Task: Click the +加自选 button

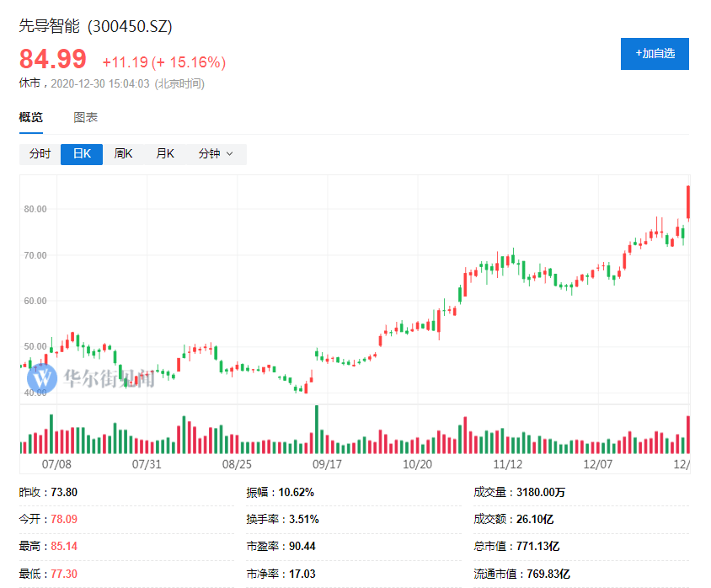Action: [655, 54]
